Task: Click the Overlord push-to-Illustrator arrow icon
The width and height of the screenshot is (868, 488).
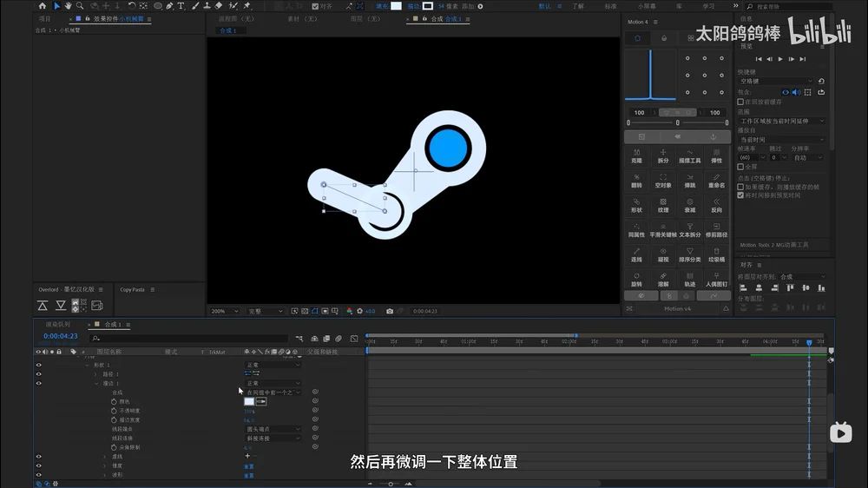Action: tap(43, 305)
